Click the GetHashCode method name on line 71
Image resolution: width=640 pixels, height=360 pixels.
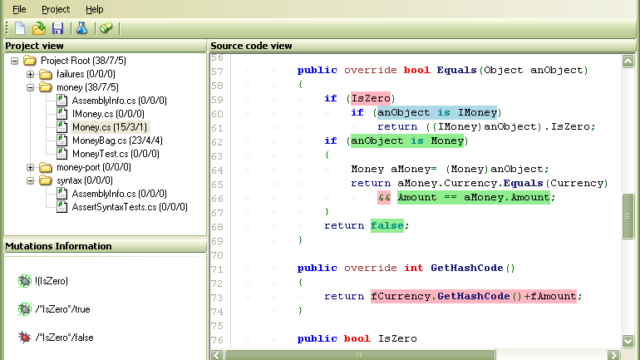[x=467, y=268]
